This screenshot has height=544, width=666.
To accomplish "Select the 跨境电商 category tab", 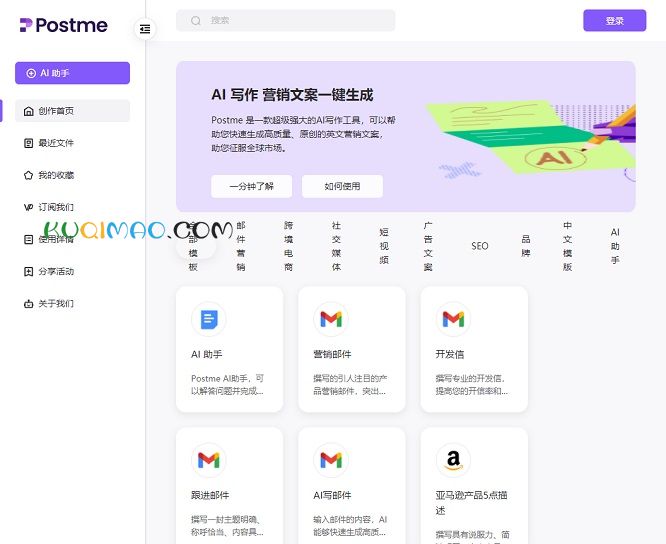I will click(288, 246).
